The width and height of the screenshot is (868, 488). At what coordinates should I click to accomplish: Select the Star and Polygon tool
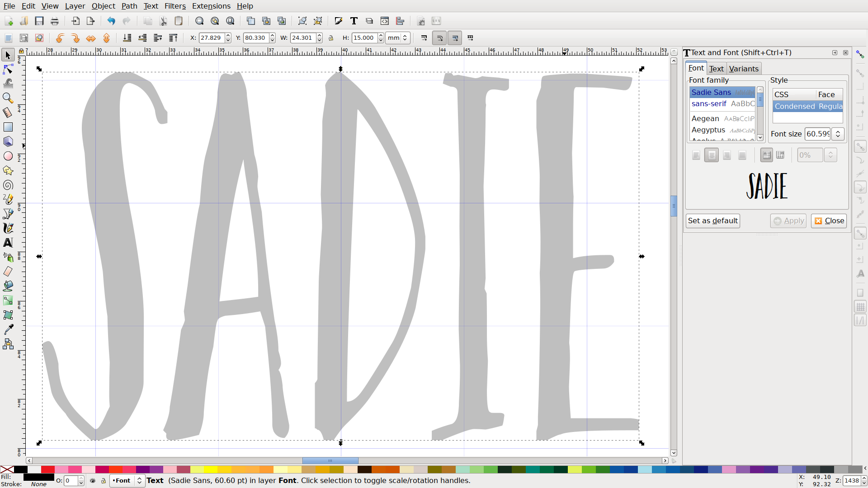pos(8,170)
